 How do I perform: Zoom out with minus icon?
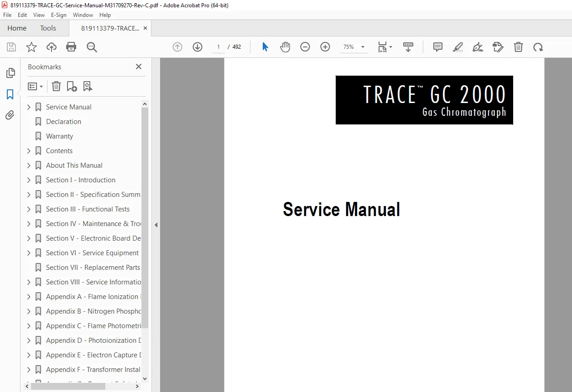305,47
